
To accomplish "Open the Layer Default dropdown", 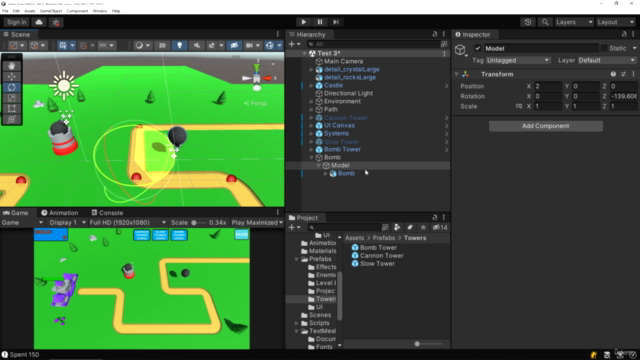I will coord(607,60).
